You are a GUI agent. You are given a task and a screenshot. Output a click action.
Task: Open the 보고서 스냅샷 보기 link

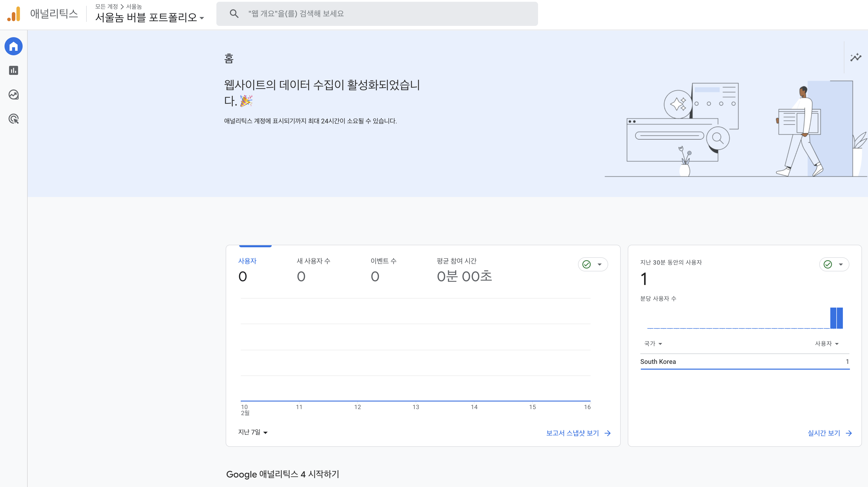pos(572,433)
